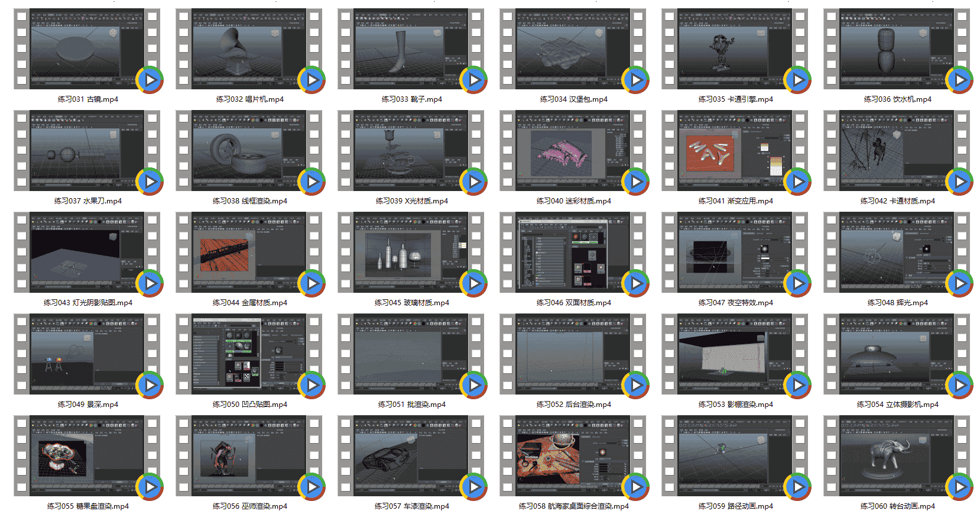
Task: Click the file name 练习042 卡通材质.mp4
Action: point(898,201)
